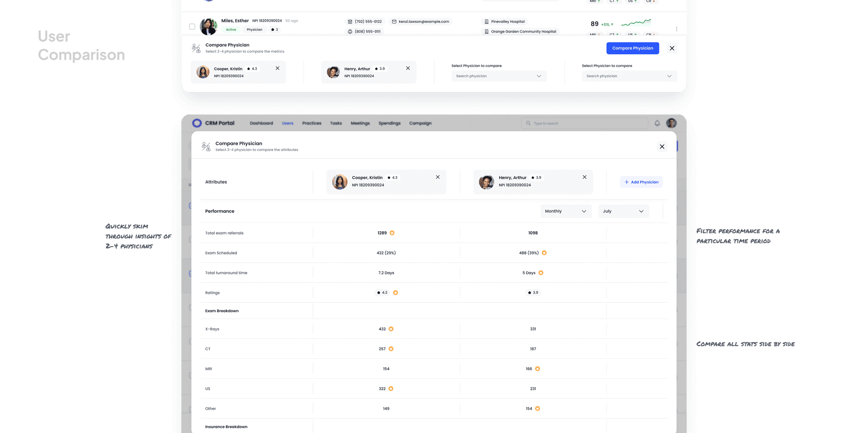Image resolution: width=868 pixels, height=433 pixels.
Task: Click the CRM Portal logo icon
Action: [197, 123]
